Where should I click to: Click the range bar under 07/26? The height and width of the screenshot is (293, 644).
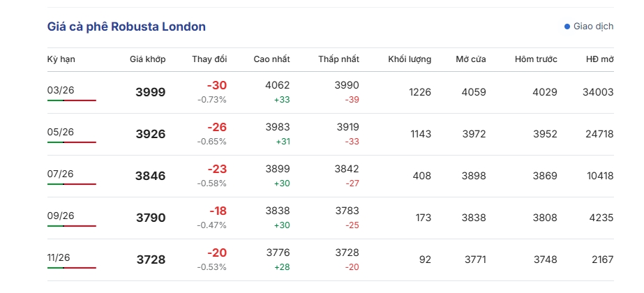point(72,184)
